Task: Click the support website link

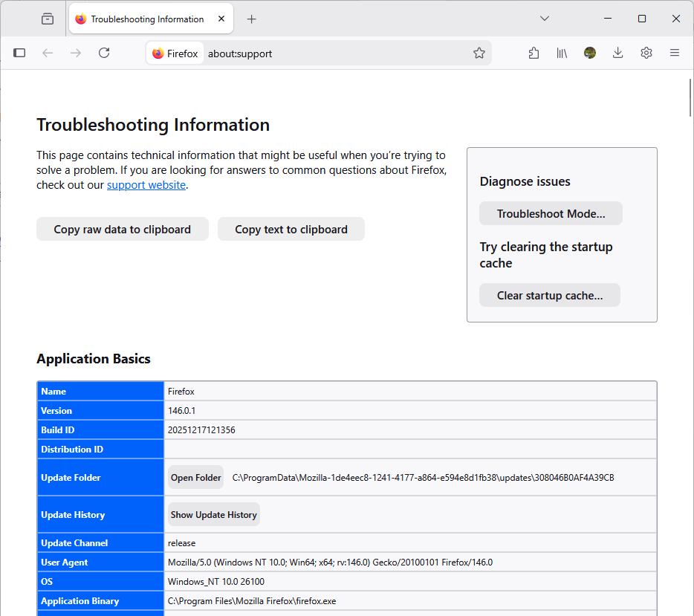Action: click(146, 185)
